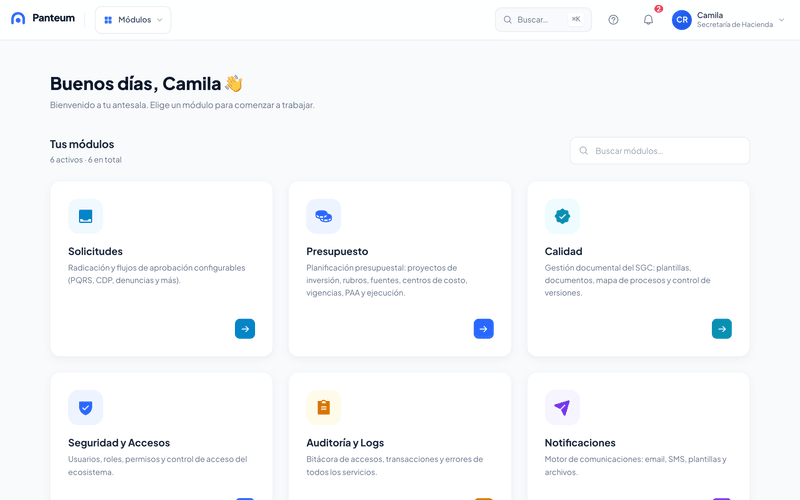Open the Calidad module arrow button
Viewport: 800px width, 500px height.
(x=722, y=329)
